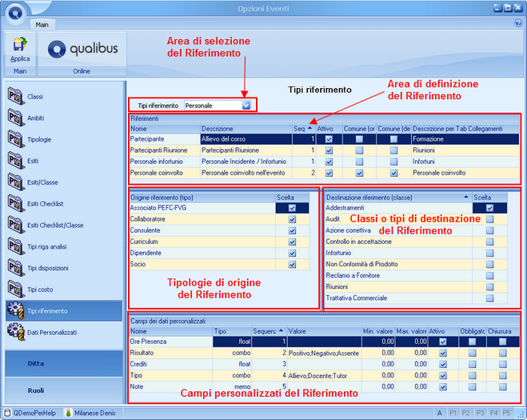Viewport: 527px width, 420px height.
Task: Open Dati Personalizzati gear icon
Action: 16,332
